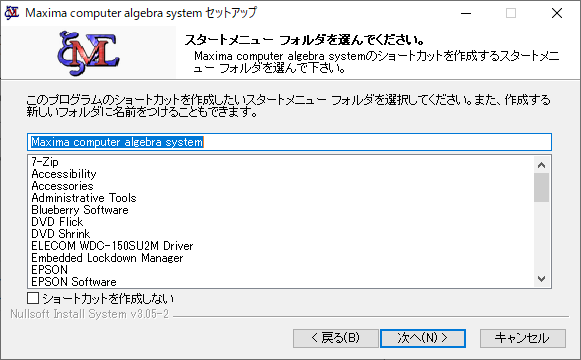This screenshot has width=581, height=360.
Task: Select the Accessibility folder entry
Action: [64, 174]
